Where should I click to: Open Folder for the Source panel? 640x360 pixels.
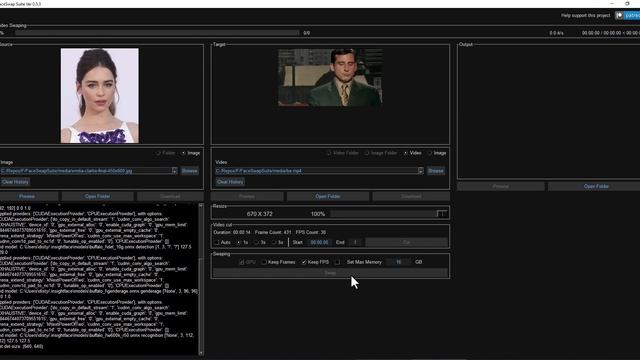[x=97, y=196]
